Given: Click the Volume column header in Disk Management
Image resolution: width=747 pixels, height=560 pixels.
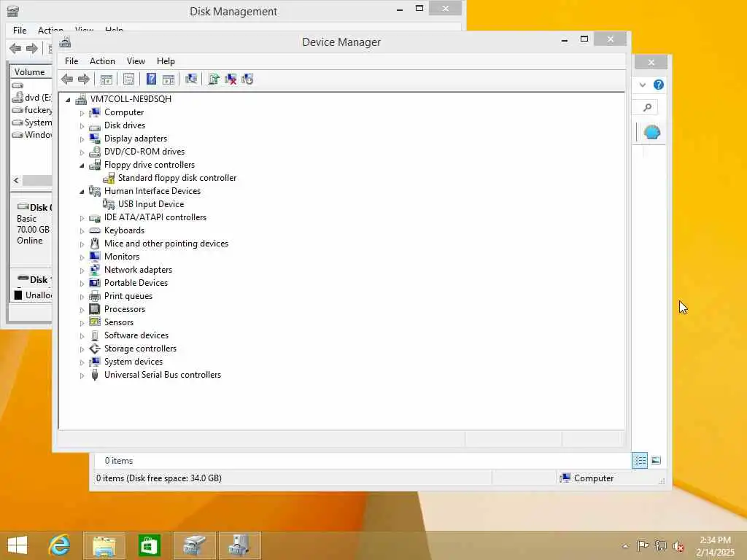Looking at the screenshot, I should (31, 72).
